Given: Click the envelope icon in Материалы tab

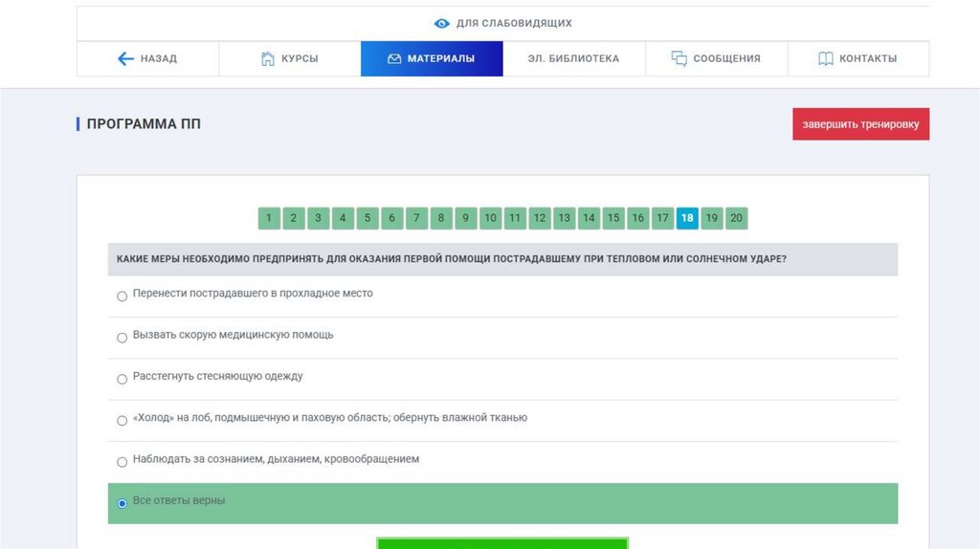Looking at the screenshot, I should 394,58.
